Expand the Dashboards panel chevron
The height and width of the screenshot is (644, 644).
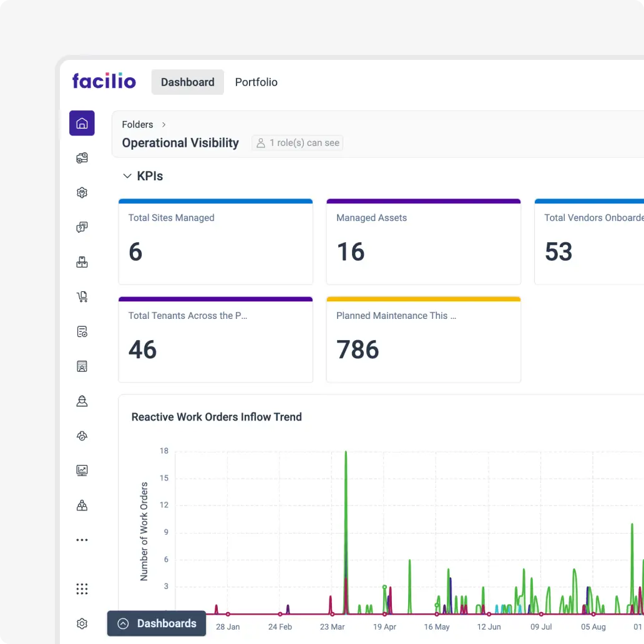click(x=125, y=623)
